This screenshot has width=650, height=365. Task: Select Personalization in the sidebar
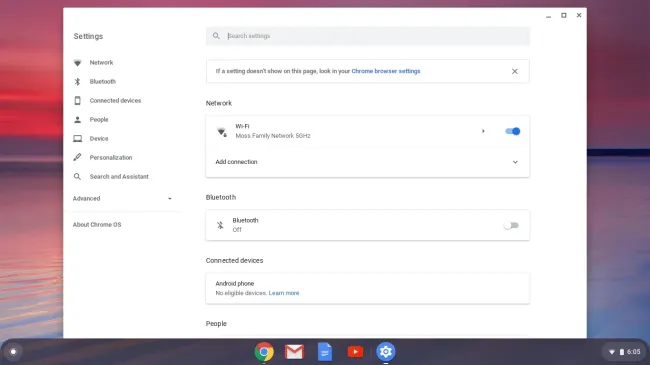tap(111, 158)
